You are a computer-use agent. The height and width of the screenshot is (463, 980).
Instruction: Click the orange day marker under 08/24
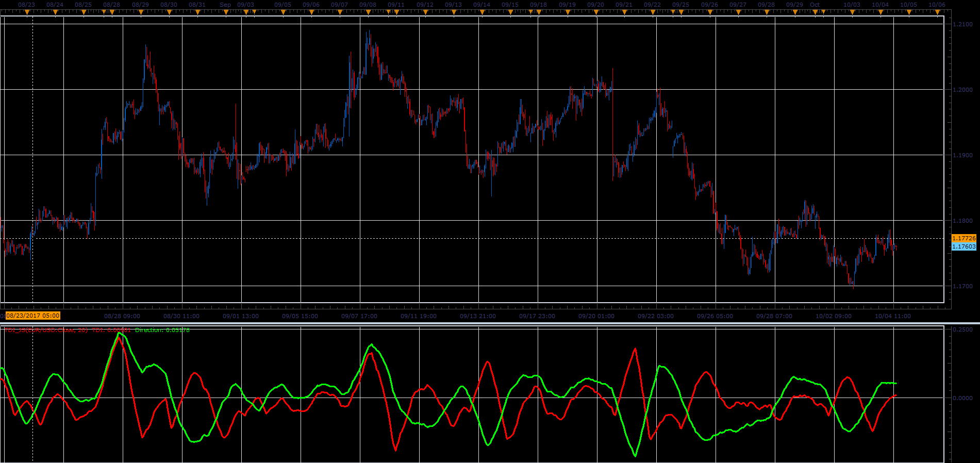pyautogui.click(x=55, y=13)
